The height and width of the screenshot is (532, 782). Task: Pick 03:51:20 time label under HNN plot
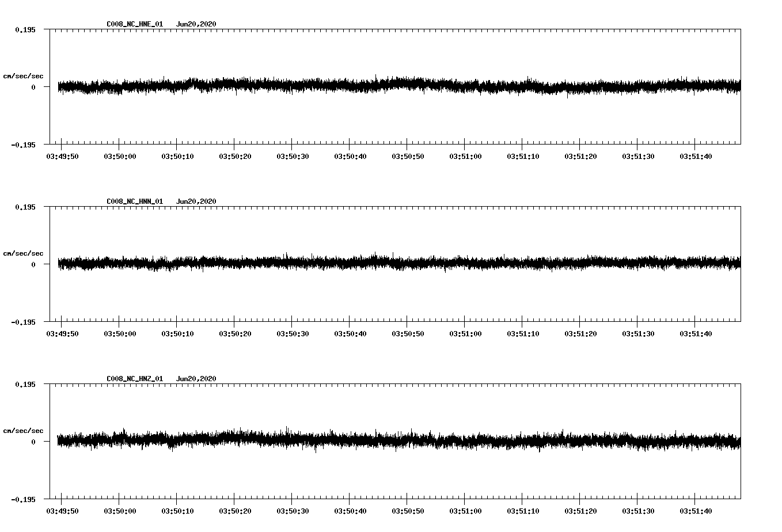580,334
